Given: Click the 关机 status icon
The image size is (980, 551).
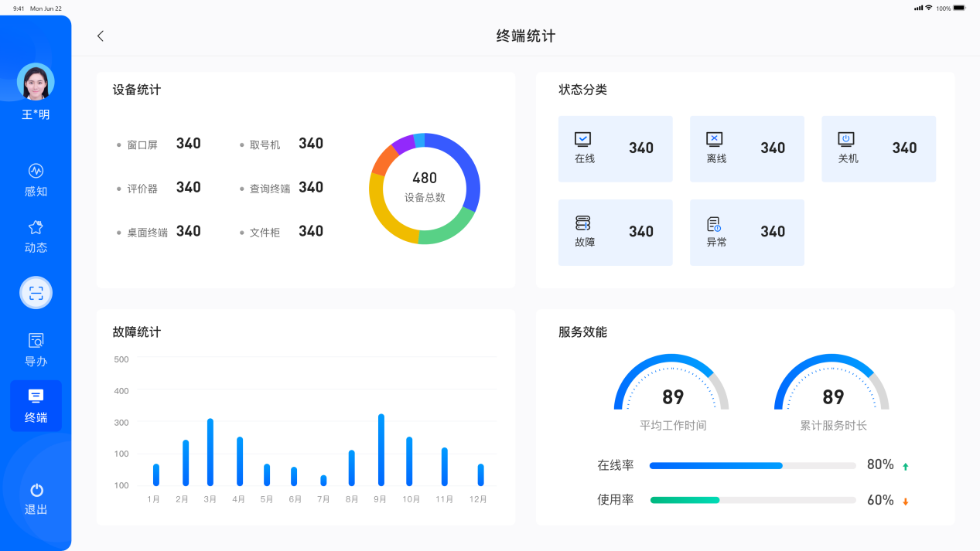Looking at the screenshot, I should (x=845, y=139).
